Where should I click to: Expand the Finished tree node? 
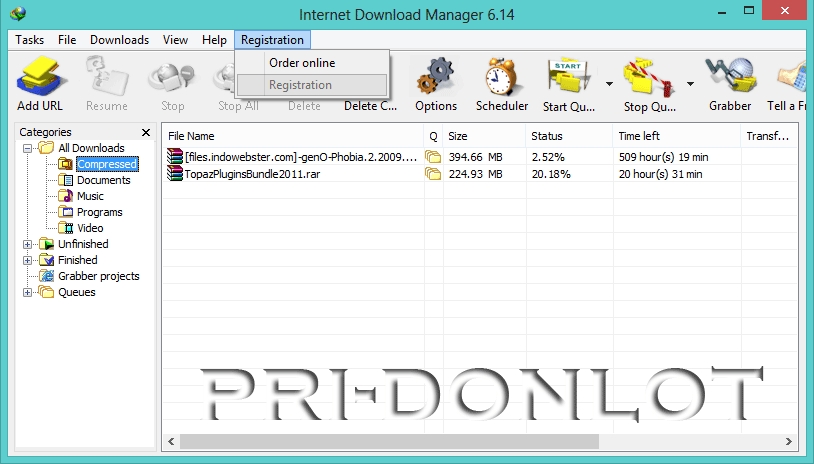[x=28, y=261]
